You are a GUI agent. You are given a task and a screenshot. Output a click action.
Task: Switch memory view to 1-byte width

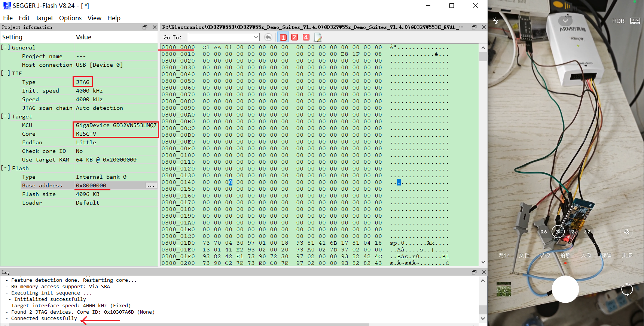[x=283, y=37]
